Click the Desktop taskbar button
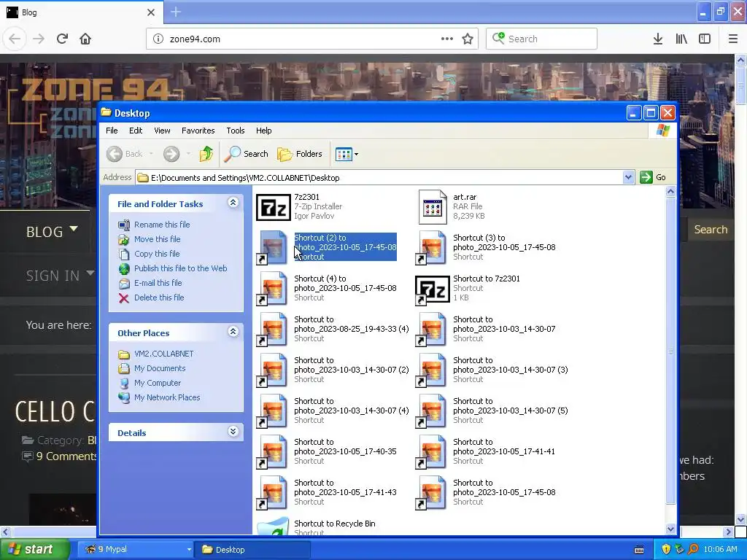The image size is (747, 560). 252,550
